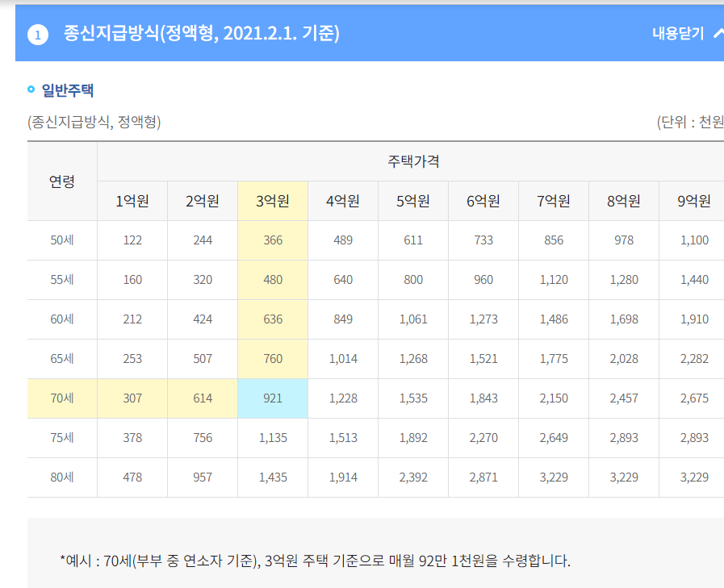The width and height of the screenshot is (724, 588).
Task: Select the 8억원 column header
Action: (623, 201)
